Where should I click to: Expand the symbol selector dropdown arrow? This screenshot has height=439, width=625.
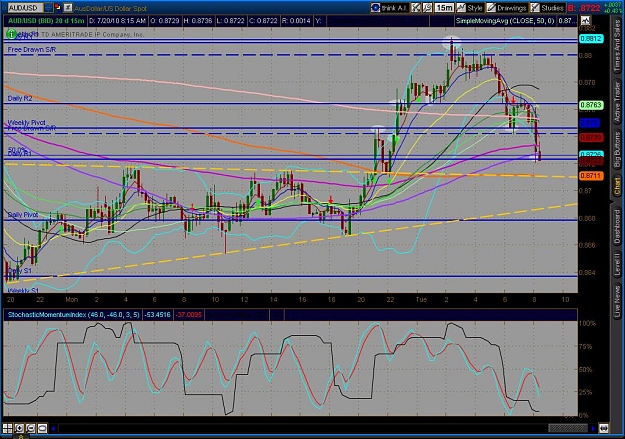[x=48, y=8]
